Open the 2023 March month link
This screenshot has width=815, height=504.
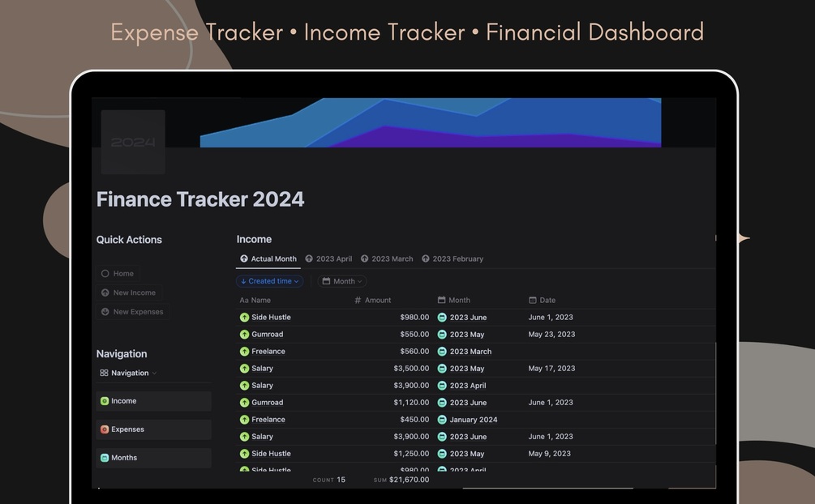click(470, 352)
